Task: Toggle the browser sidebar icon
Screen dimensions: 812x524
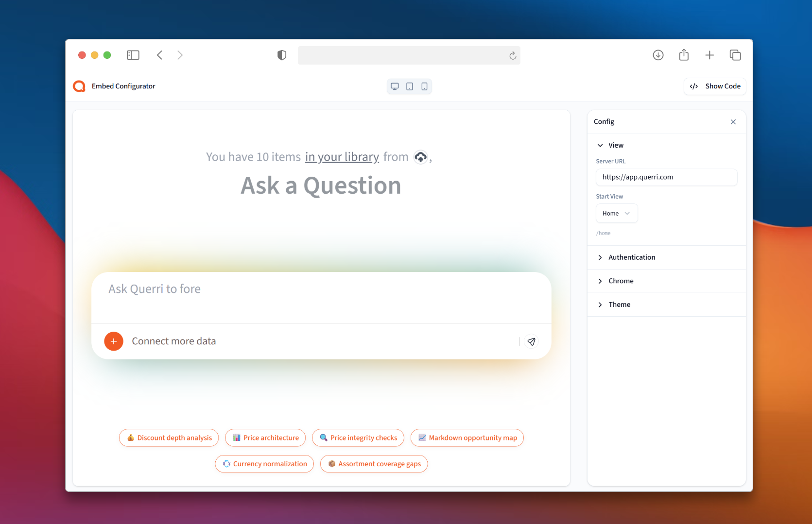Action: pos(133,55)
